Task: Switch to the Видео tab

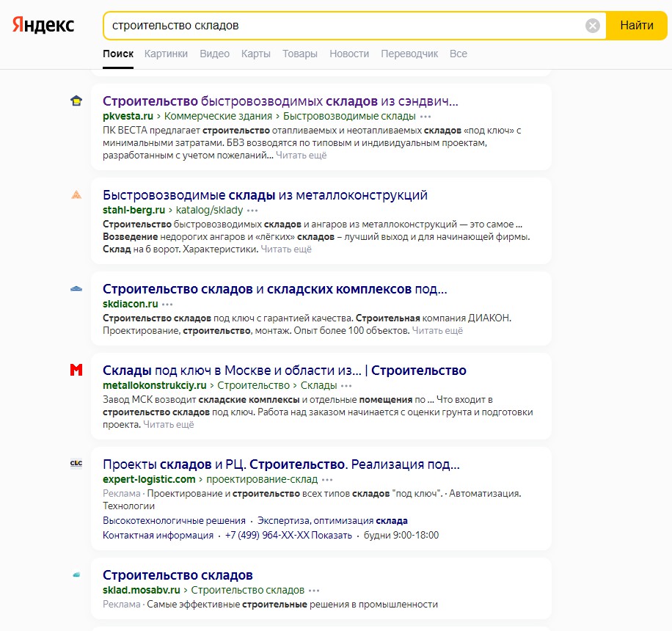Action: (x=215, y=54)
